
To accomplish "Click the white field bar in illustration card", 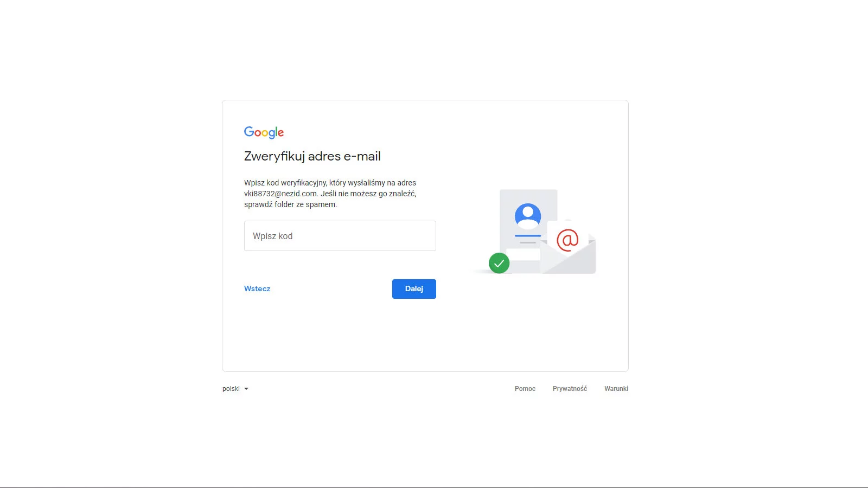I will click(x=523, y=254).
